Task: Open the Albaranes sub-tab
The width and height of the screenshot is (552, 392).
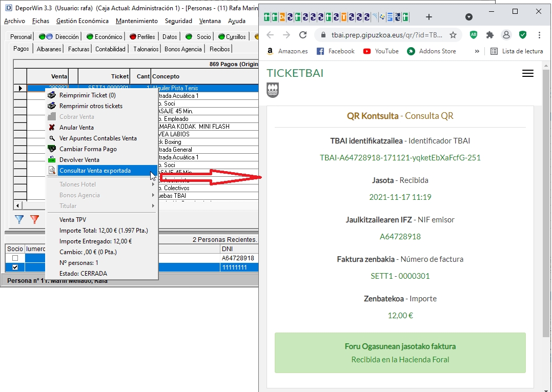Action: click(x=49, y=49)
